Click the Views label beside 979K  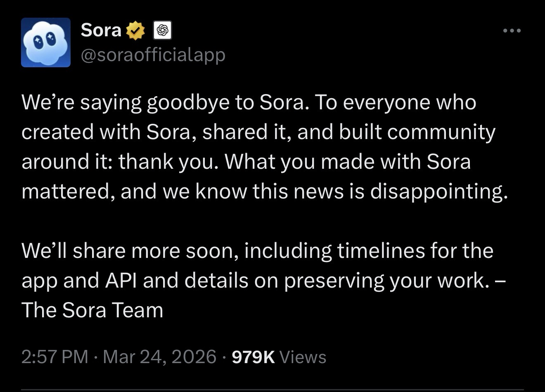pos(303,357)
